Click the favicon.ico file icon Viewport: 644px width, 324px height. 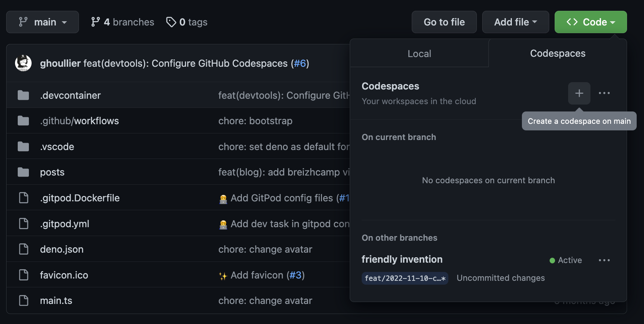23,275
